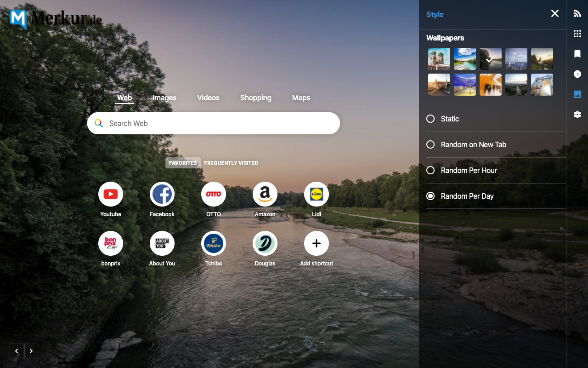The height and width of the screenshot is (368, 588).
Task: Click the Style panel title
Action: pos(435,14)
